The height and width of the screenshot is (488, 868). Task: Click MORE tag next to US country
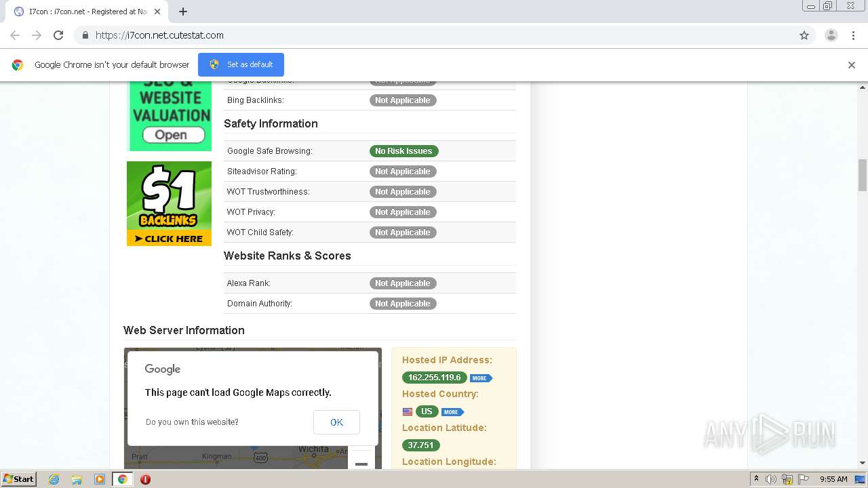(452, 412)
